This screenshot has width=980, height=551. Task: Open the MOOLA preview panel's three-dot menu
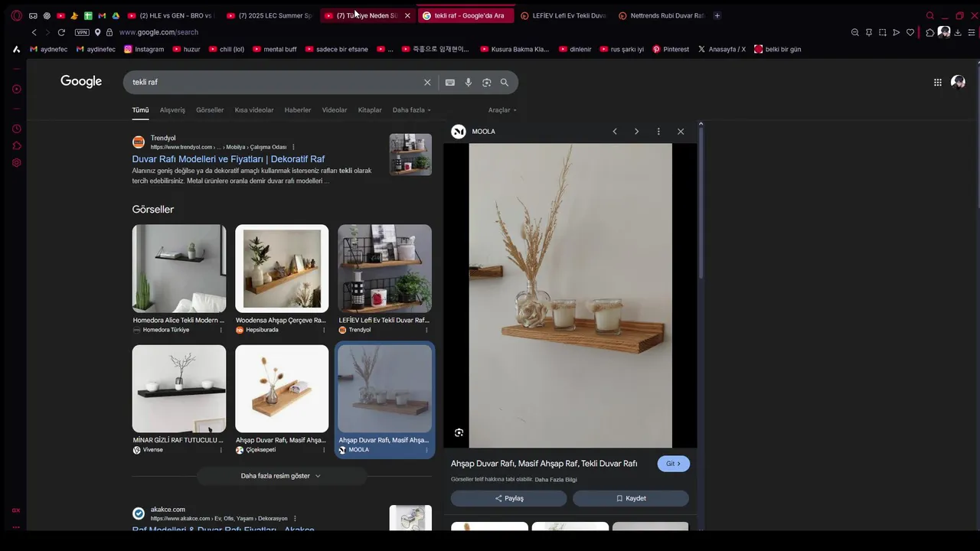tap(658, 132)
